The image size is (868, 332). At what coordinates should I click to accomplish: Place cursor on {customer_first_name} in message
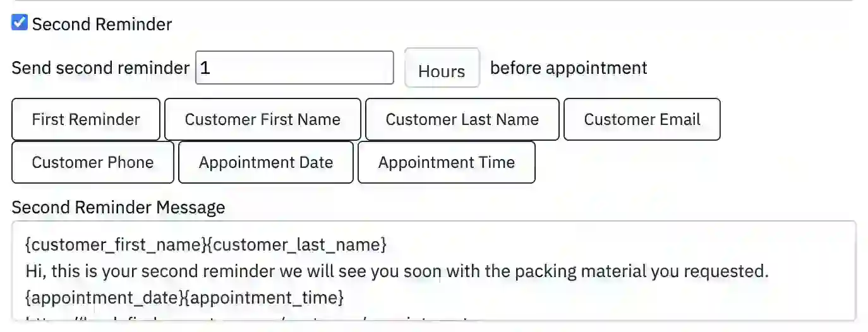coord(116,244)
